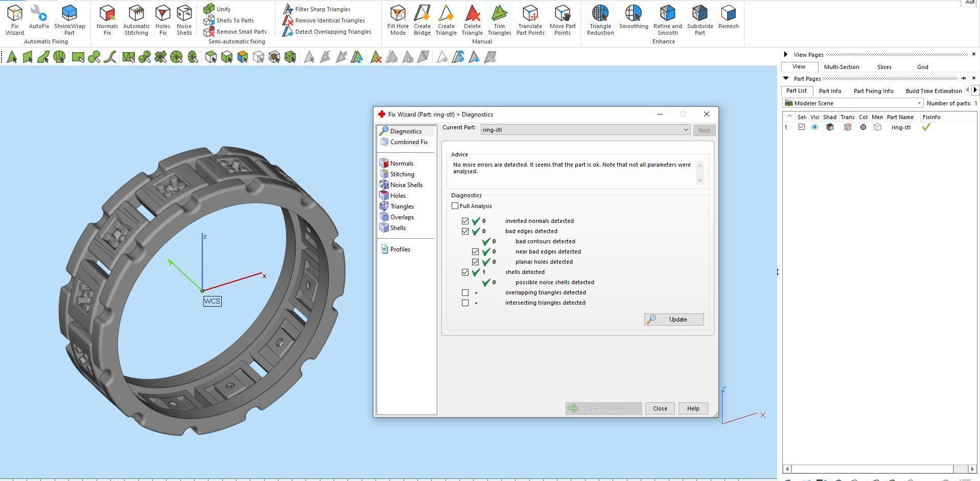Open Normals Fix tool
Viewport: 980px width, 481px height.
(107, 20)
